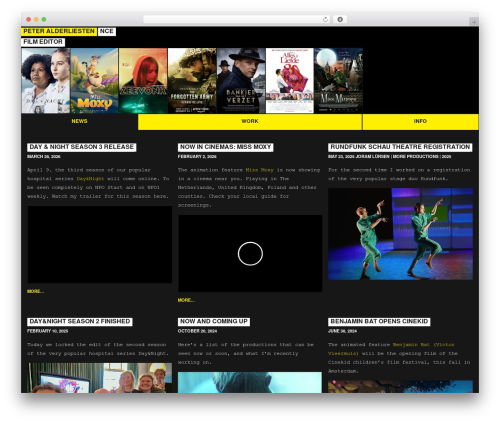500x423 pixels.
Task: Click the NCE label in header
Action: (107, 31)
